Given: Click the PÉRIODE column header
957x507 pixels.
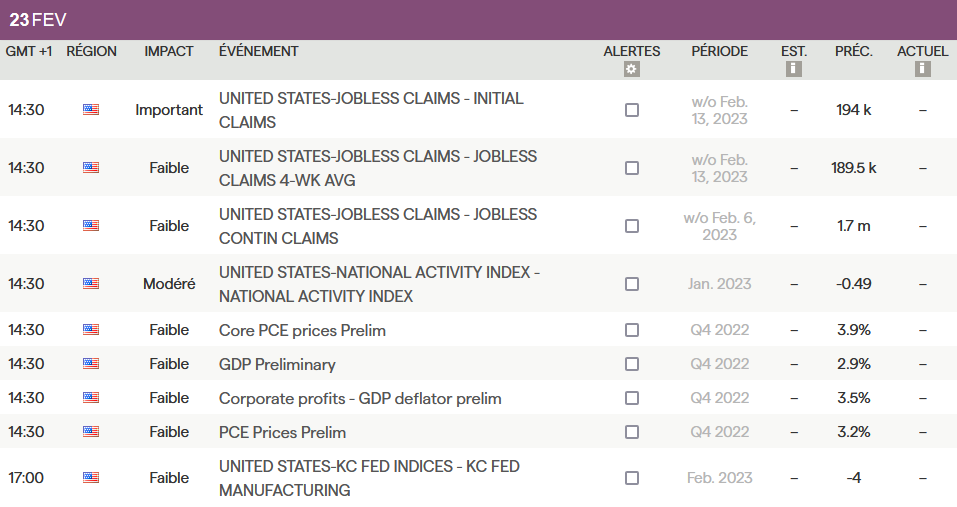Looking at the screenshot, I should [x=719, y=51].
